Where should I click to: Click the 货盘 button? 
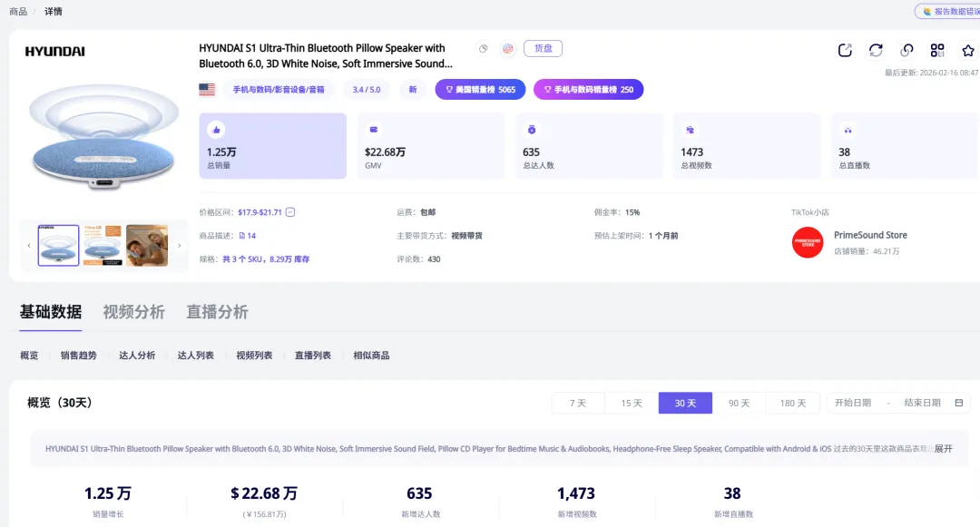click(543, 48)
